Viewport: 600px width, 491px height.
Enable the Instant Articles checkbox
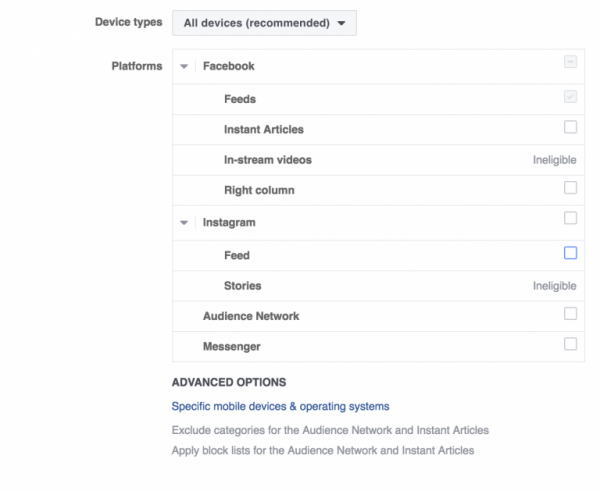(x=570, y=127)
